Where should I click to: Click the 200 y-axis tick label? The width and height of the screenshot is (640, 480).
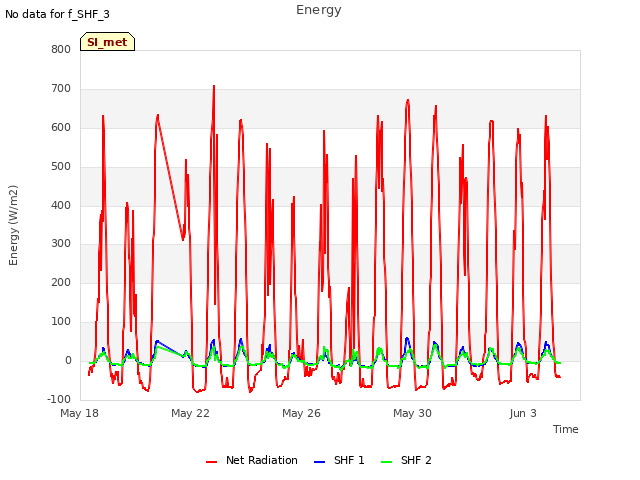click(x=61, y=282)
